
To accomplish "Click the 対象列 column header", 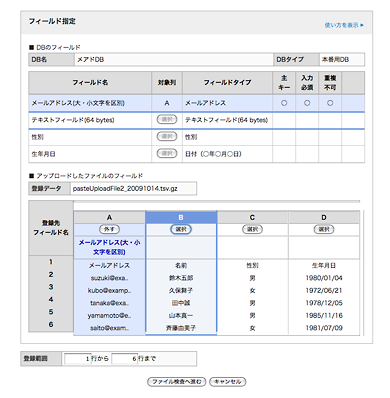I will point(167,82).
